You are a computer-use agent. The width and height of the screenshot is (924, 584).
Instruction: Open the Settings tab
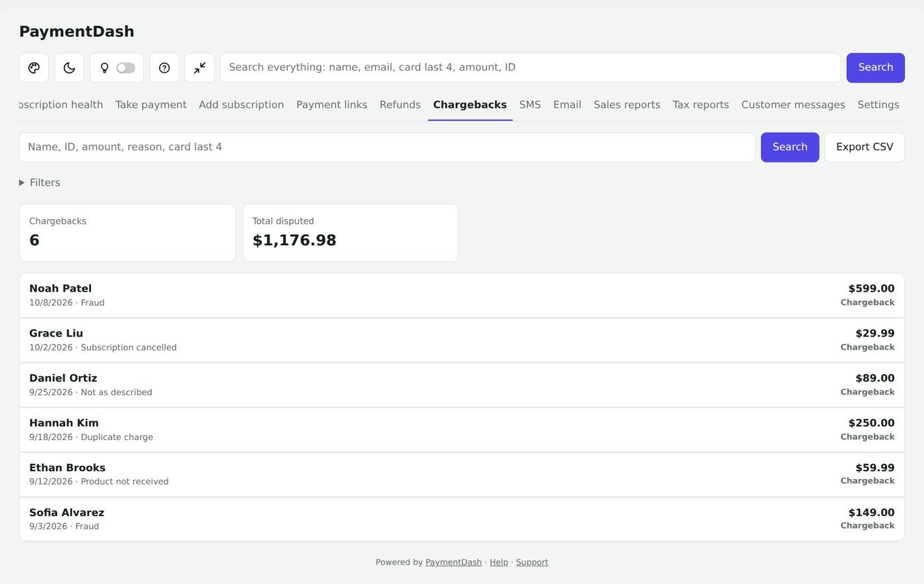click(x=878, y=105)
